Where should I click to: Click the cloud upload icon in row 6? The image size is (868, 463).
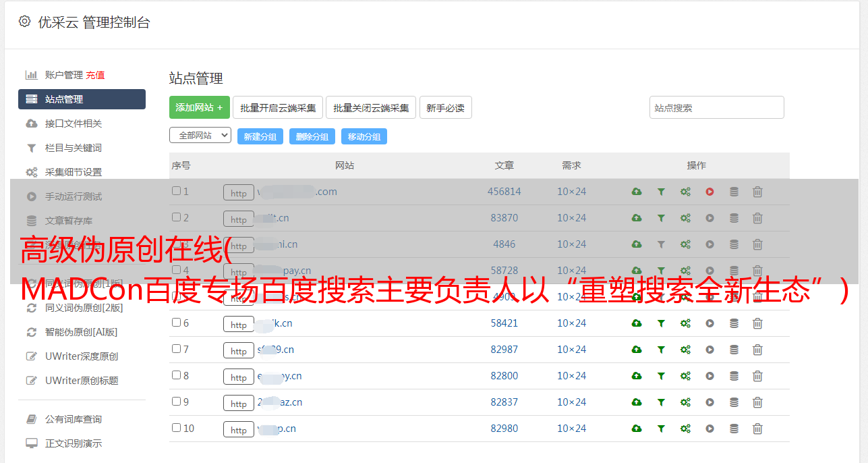click(637, 323)
